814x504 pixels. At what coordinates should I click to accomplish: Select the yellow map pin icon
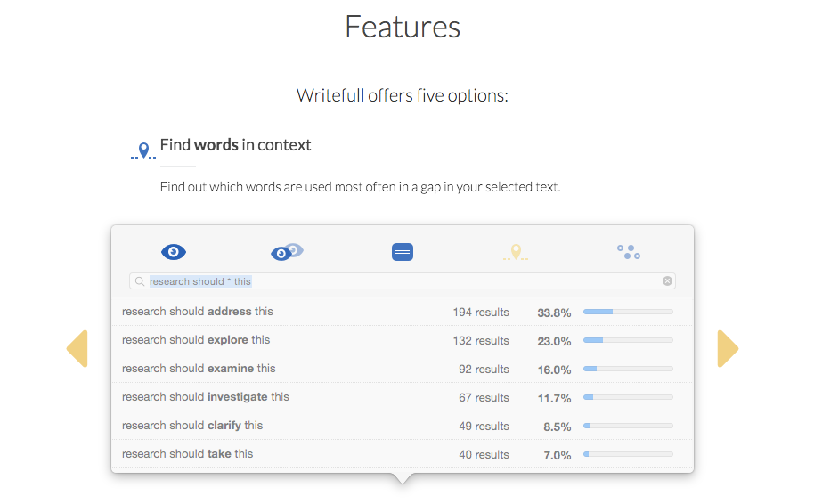(x=516, y=252)
